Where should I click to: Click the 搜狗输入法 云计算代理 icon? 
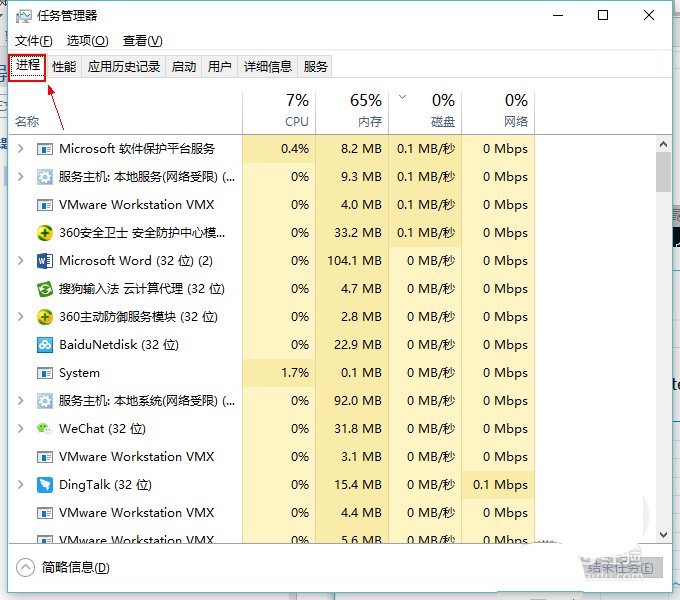(45, 289)
